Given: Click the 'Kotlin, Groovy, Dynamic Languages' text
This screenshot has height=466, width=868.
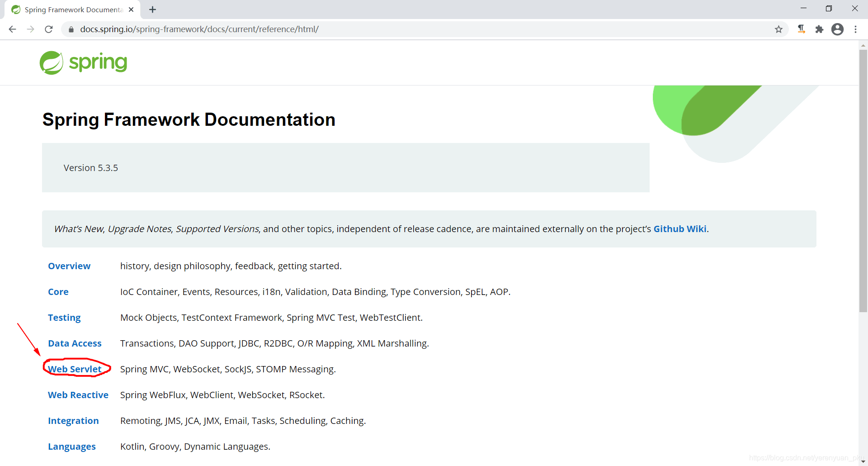Looking at the screenshot, I should (195, 447).
